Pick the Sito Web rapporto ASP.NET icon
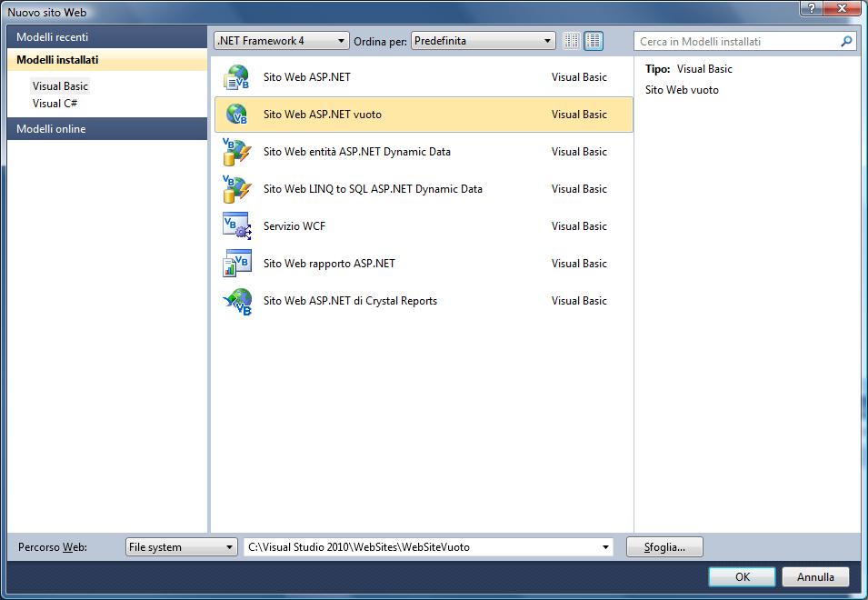The image size is (868, 600). click(x=236, y=264)
